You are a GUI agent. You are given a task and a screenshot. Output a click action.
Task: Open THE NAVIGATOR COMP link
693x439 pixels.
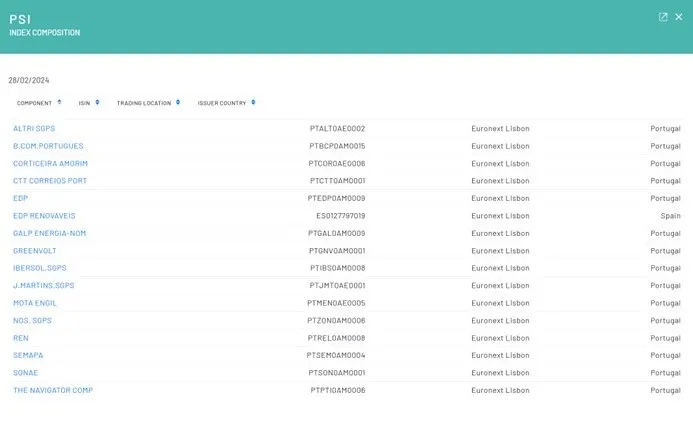(x=53, y=390)
